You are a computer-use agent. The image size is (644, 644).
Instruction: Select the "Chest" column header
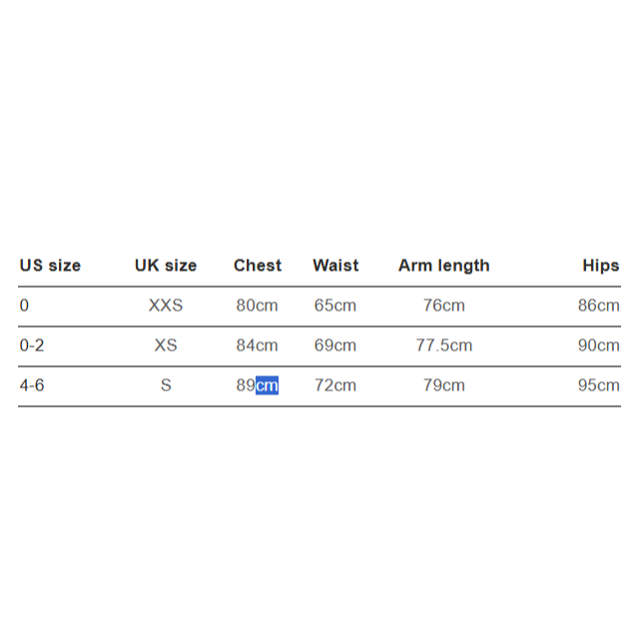pyautogui.click(x=258, y=266)
